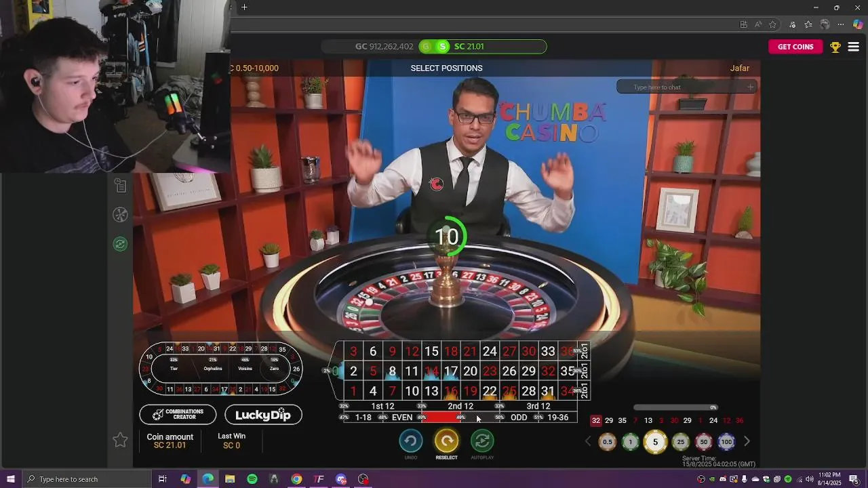Image resolution: width=868 pixels, height=488 pixels.
Task: Show previous chip values with left arrow
Action: tap(588, 441)
